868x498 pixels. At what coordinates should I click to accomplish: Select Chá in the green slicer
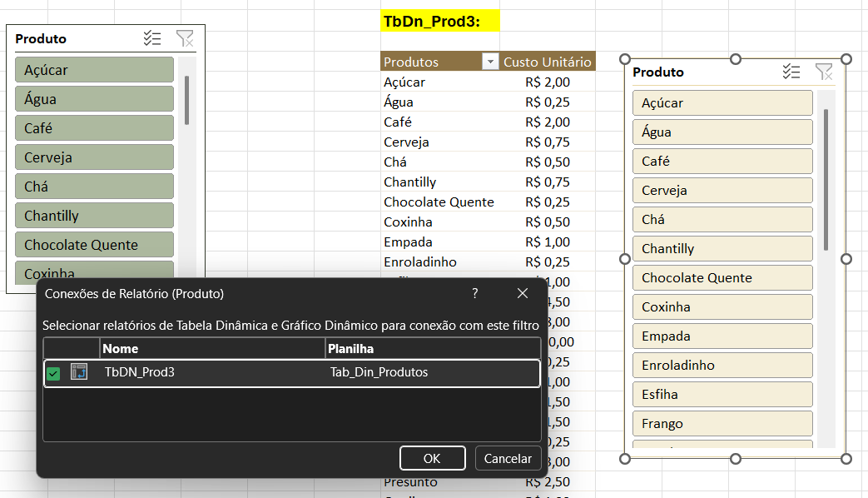point(95,187)
